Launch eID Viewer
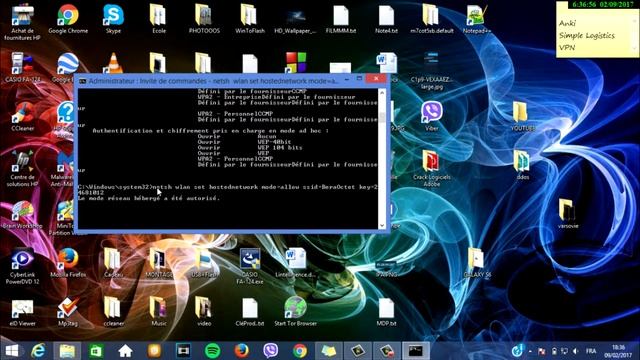Image resolution: width=640 pixels, height=360 pixels. (22, 311)
